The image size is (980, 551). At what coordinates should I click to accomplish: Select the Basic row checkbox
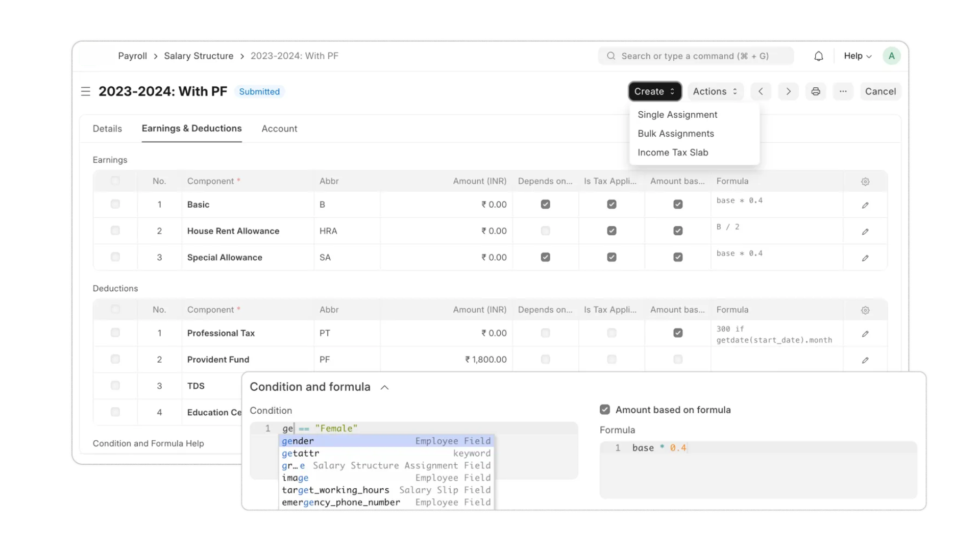click(x=115, y=204)
